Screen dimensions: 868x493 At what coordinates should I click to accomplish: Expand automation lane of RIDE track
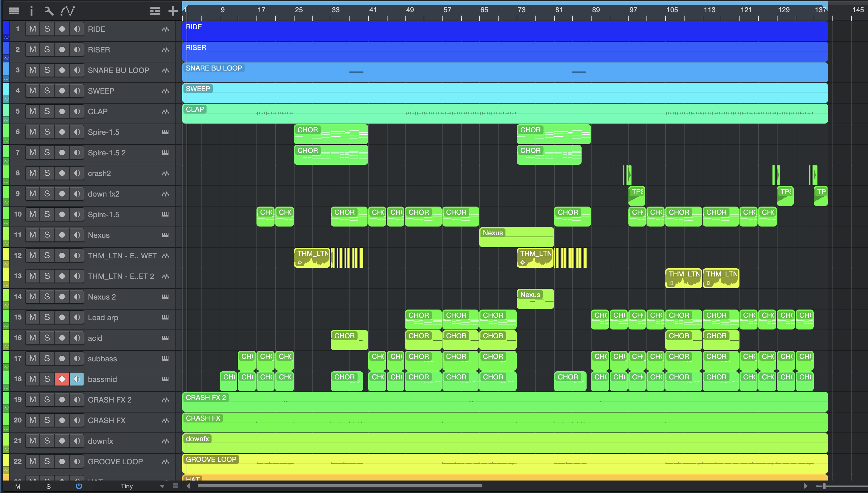[6, 38]
